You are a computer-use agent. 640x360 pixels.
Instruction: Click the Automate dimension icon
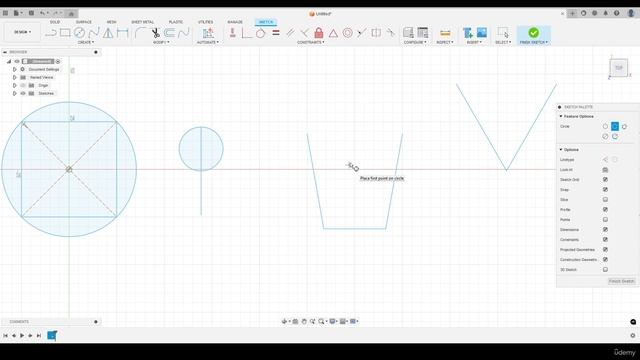pos(208,33)
